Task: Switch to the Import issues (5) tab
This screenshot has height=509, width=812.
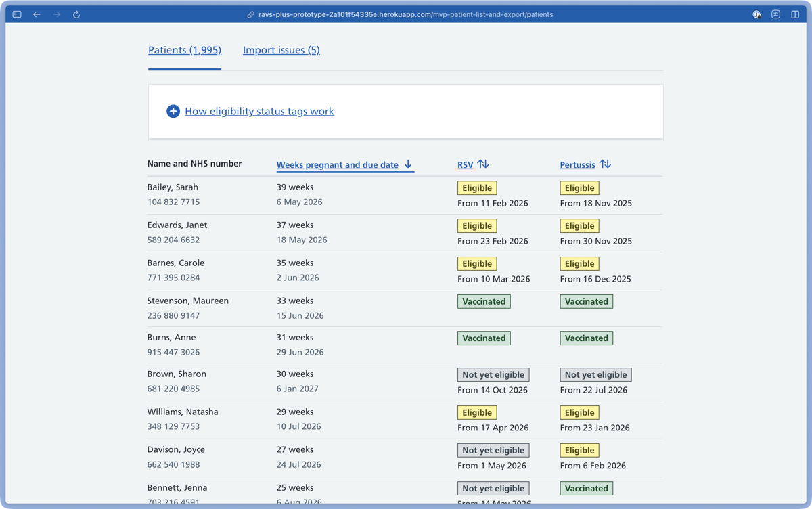Action: [x=281, y=50]
